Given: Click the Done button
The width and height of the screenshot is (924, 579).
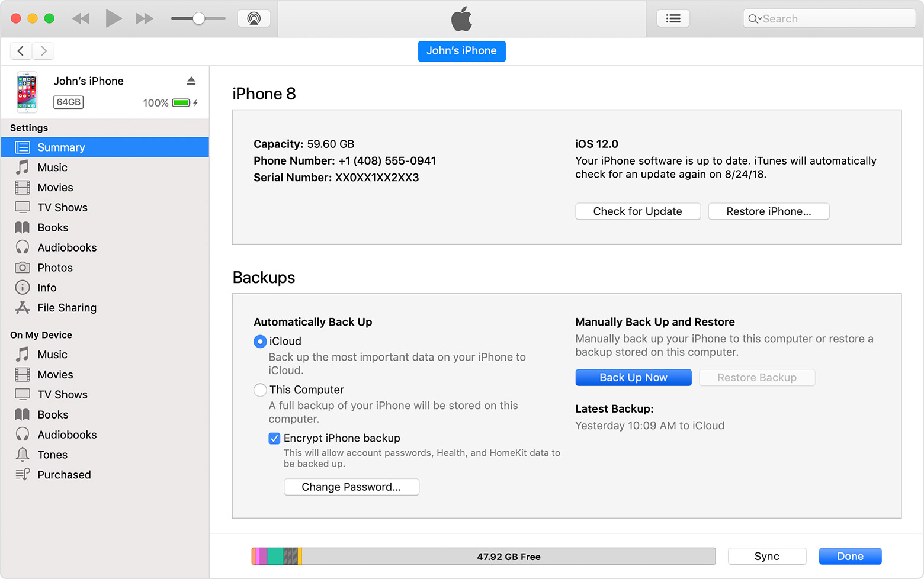Looking at the screenshot, I should click(851, 557).
